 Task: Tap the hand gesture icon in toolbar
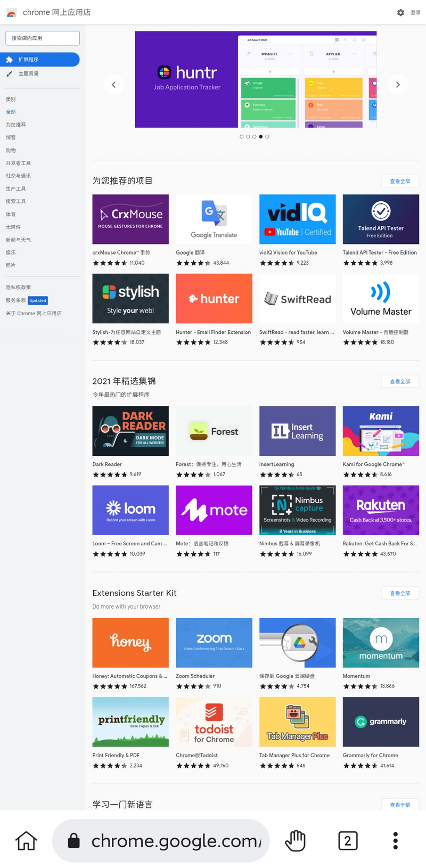click(x=295, y=841)
